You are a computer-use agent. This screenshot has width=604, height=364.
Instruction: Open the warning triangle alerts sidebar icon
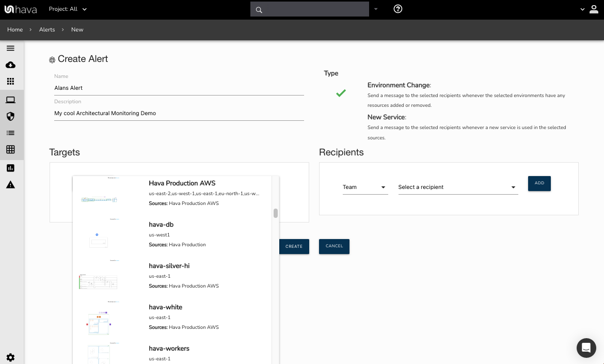click(x=10, y=185)
